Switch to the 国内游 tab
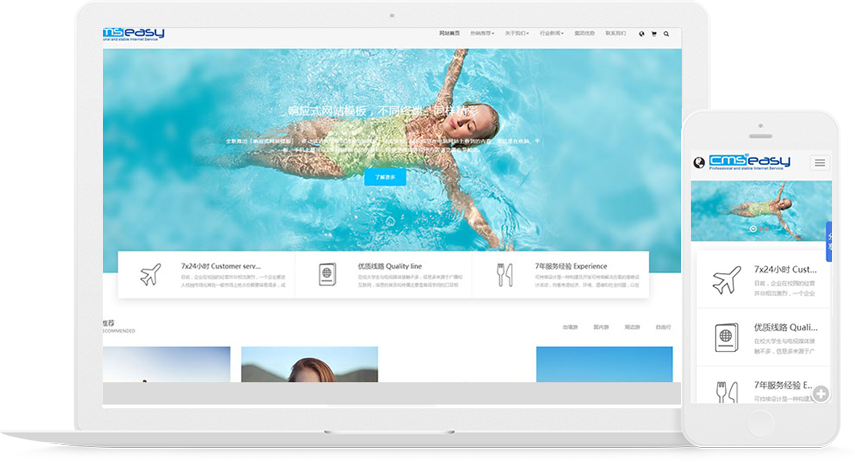Image resolution: width=855 pixels, height=462 pixels. tap(601, 327)
